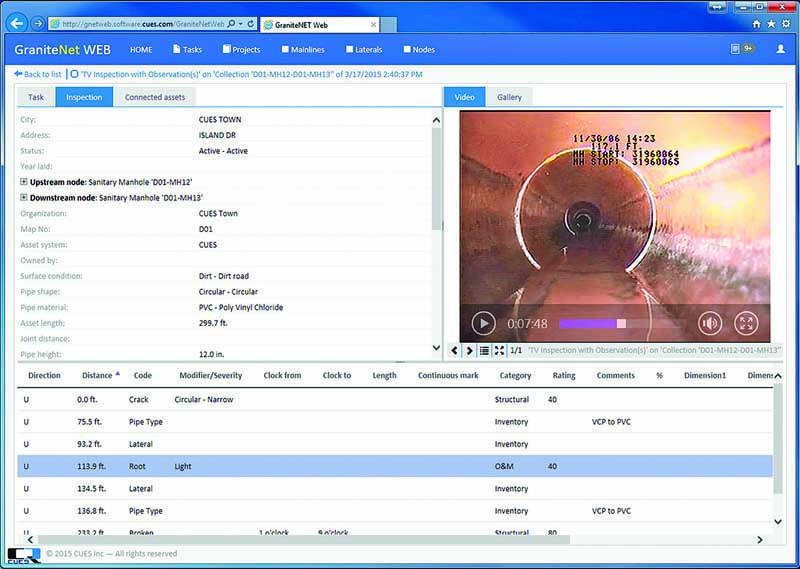
Task: Click the CUES logo in footer
Action: [x=23, y=556]
